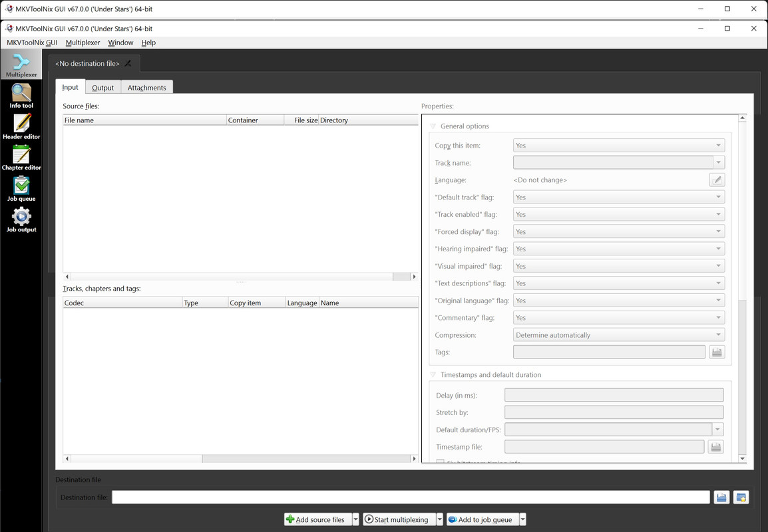Open Start multiplexing dropdown arrow
The image size is (768, 532).
click(440, 519)
